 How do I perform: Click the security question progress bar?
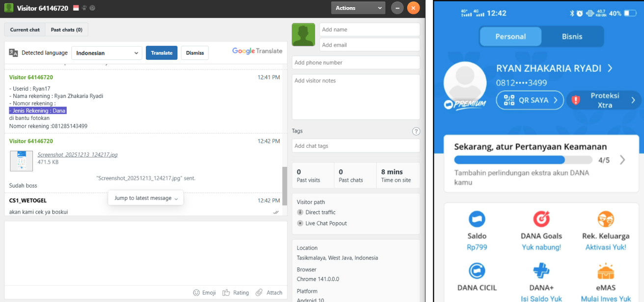(523, 160)
